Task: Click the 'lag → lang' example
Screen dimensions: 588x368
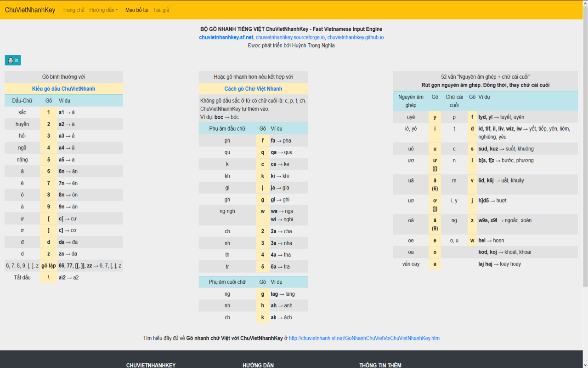Action: tap(283, 294)
